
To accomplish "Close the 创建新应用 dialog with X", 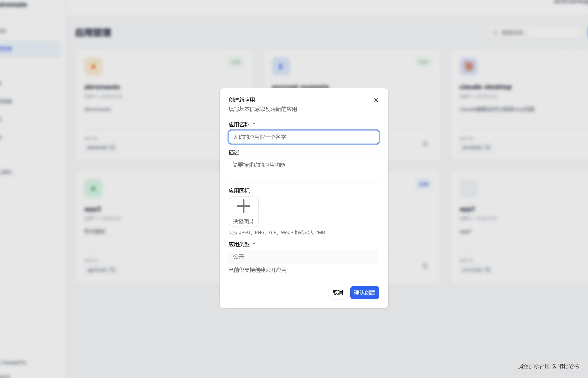I will click(x=376, y=100).
